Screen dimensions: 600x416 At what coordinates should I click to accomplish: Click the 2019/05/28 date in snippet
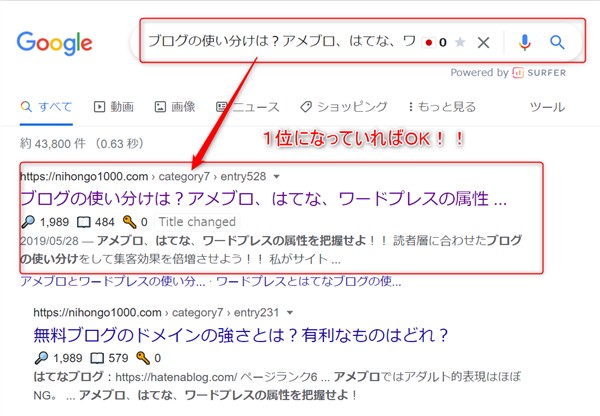[x=49, y=241]
